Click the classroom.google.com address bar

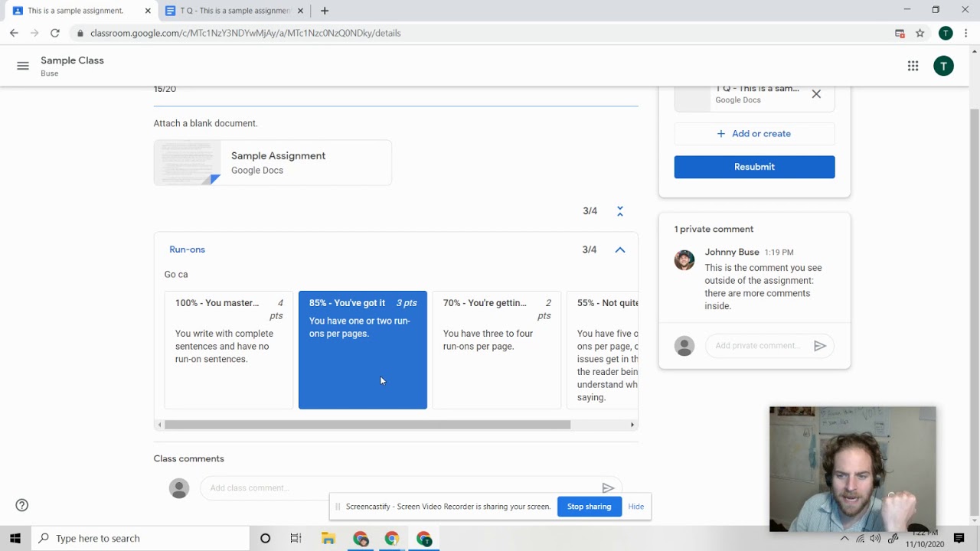click(482, 33)
